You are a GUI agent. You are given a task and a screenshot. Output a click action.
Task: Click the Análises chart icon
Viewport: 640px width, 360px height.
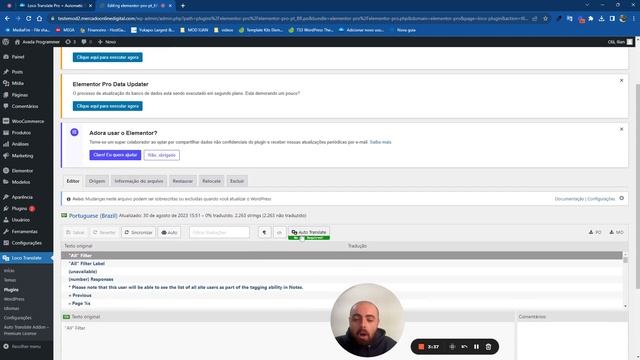(x=6, y=144)
